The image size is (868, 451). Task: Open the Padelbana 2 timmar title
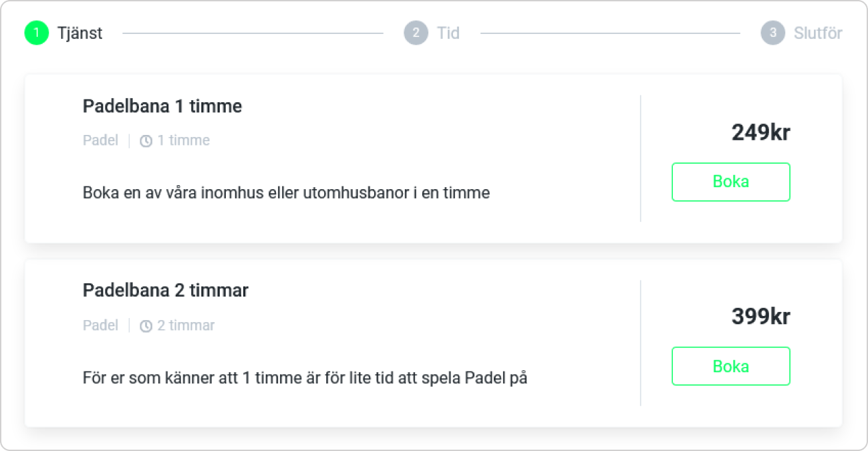coord(166,290)
